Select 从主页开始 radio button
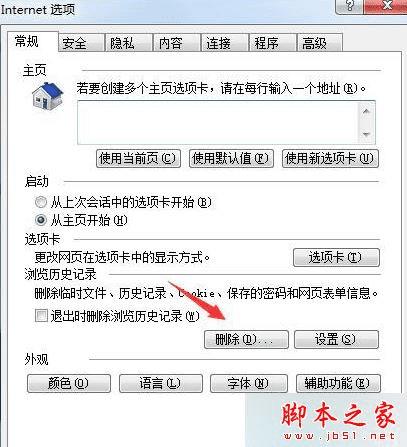 [41, 220]
